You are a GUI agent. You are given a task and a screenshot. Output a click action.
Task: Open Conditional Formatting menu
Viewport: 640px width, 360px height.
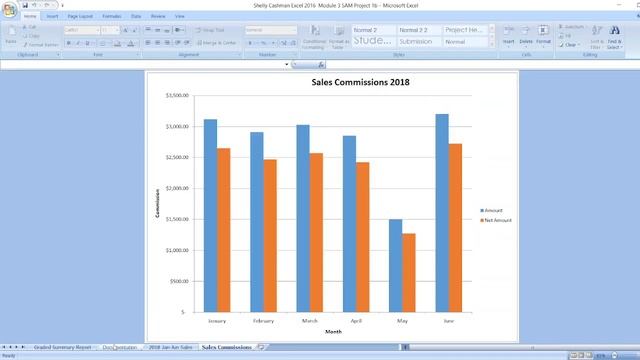point(314,37)
